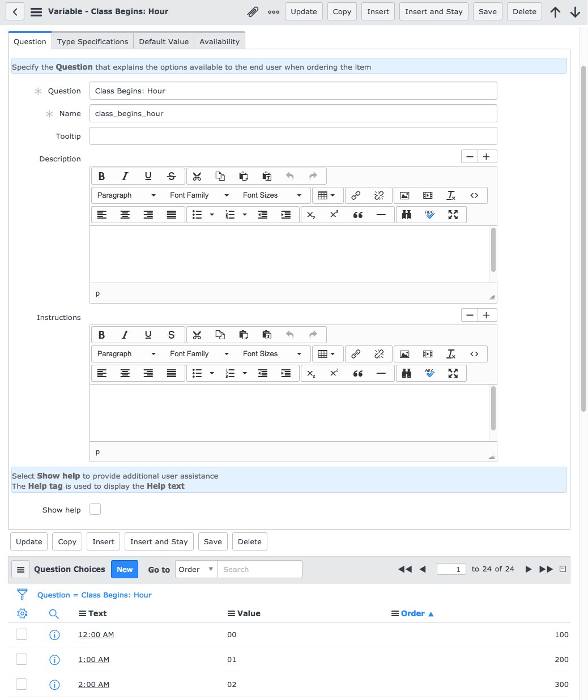Select the 12:00 AM row checkbox

[x=22, y=634]
